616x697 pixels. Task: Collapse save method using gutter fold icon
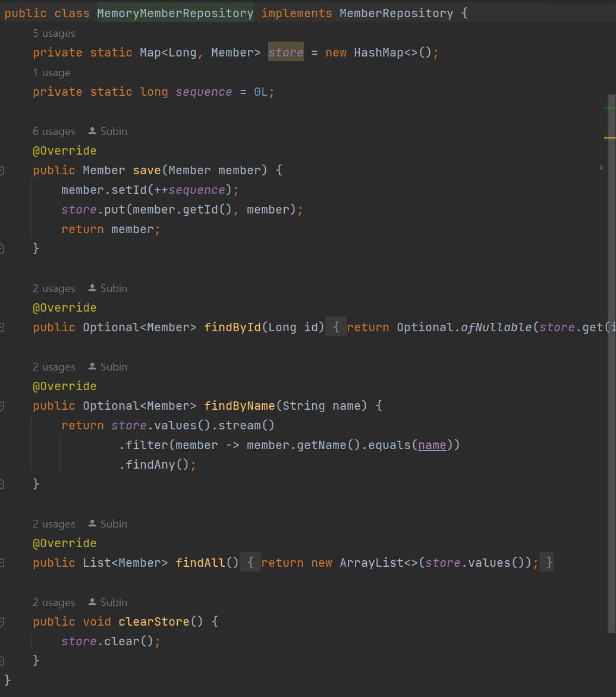2,170
